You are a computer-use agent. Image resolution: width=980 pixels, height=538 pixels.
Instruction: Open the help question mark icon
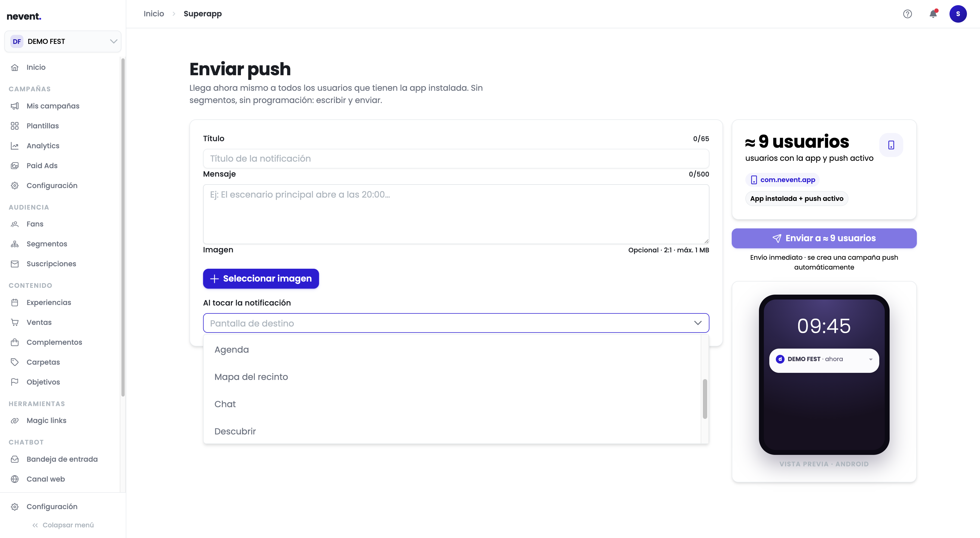point(907,14)
